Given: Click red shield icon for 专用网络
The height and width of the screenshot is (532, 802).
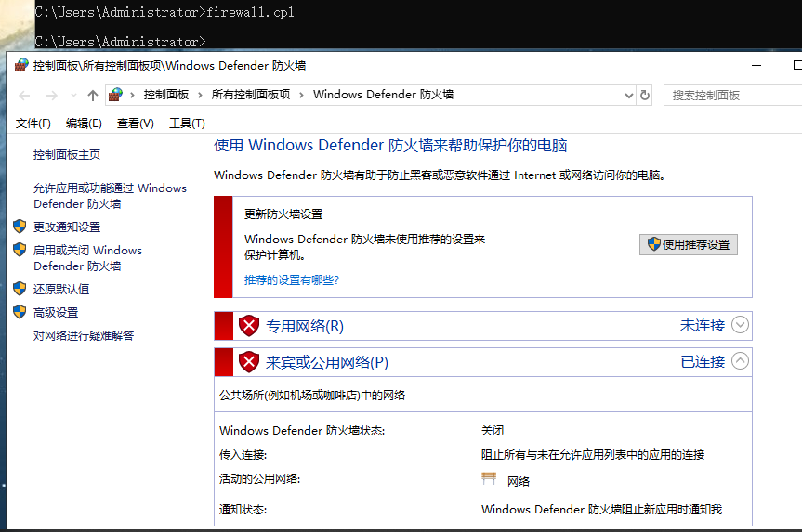Looking at the screenshot, I should (248, 326).
